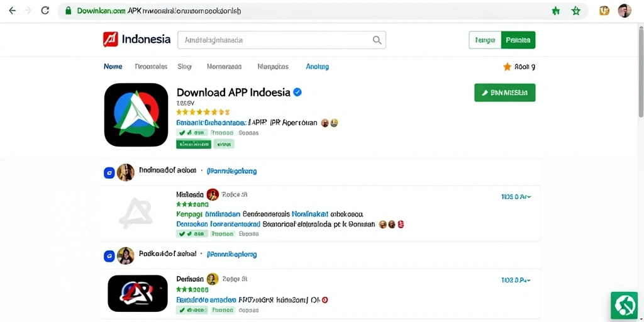
Task: Click the outlined bookmark star in address bar
Action: (x=576, y=11)
